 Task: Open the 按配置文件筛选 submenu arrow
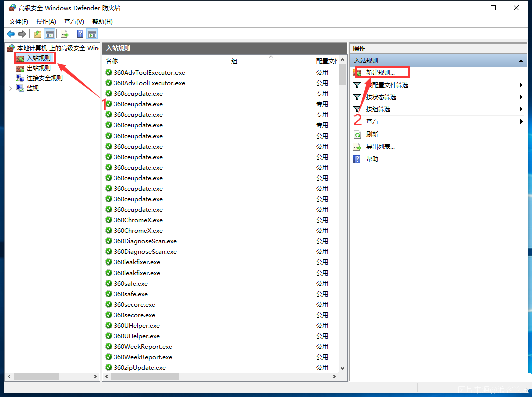pos(521,85)
